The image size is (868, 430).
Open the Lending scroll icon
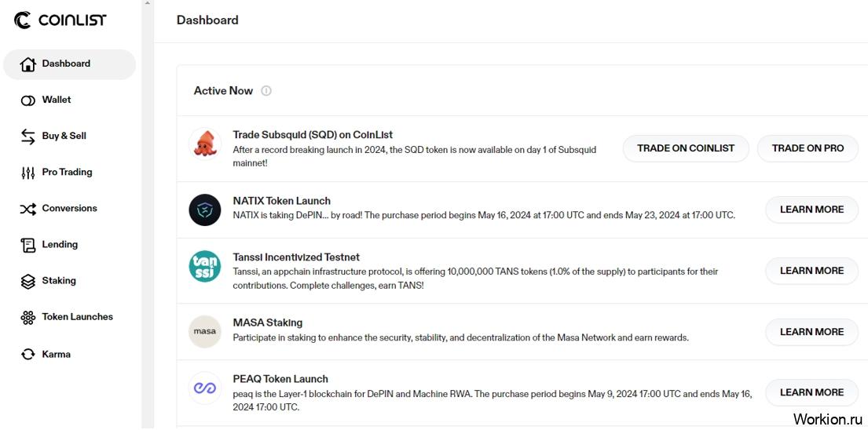[x=27, y=246]
